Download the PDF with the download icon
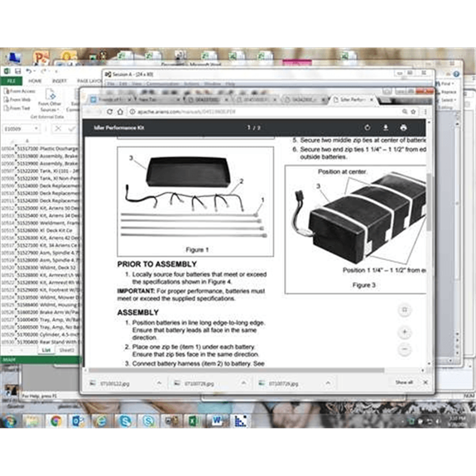 pyautogui.click(x=386, y=127)
